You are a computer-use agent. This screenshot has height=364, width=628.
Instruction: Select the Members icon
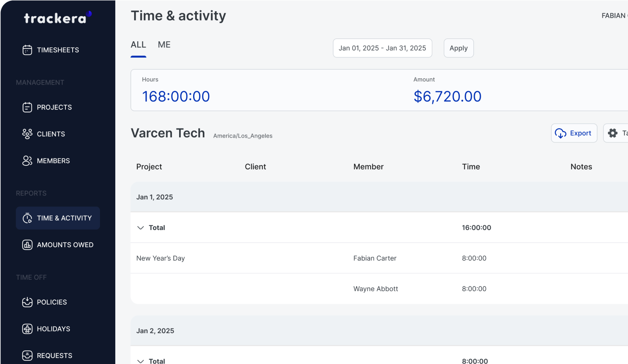(27, 161)
